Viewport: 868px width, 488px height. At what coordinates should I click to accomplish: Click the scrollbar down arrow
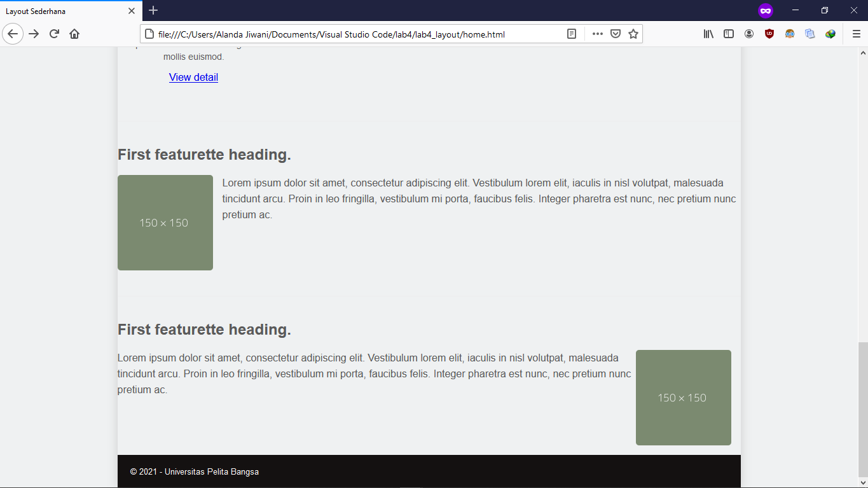[x=863, y=482]
